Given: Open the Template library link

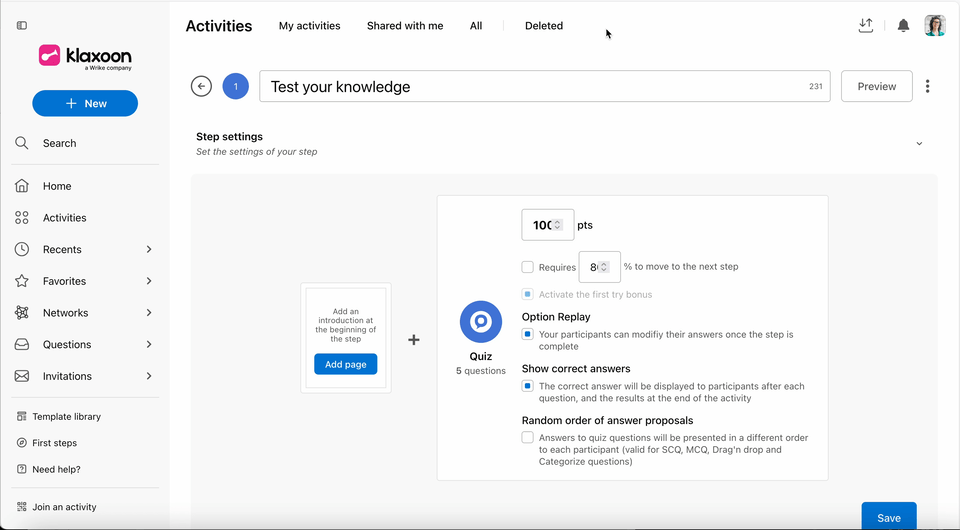Looking at the screenshot, I should (x=67, y=416).
